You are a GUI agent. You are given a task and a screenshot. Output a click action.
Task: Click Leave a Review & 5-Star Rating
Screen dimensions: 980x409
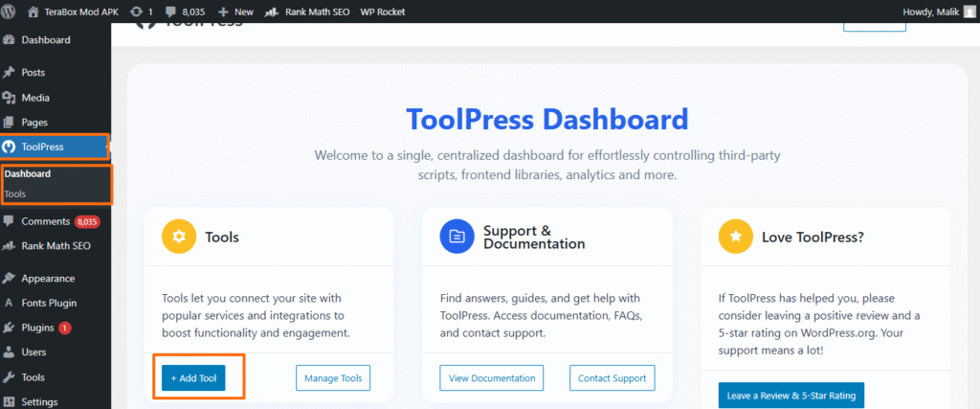pos(791,396)
